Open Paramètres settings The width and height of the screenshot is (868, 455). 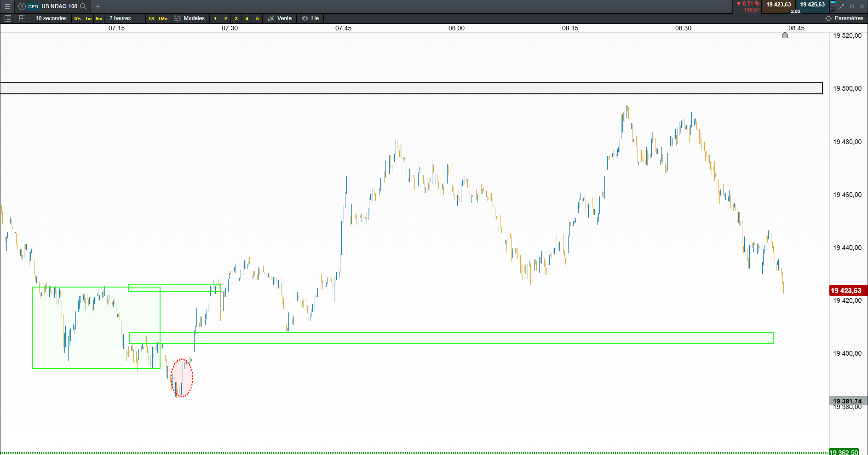click(x=849, y=18)
